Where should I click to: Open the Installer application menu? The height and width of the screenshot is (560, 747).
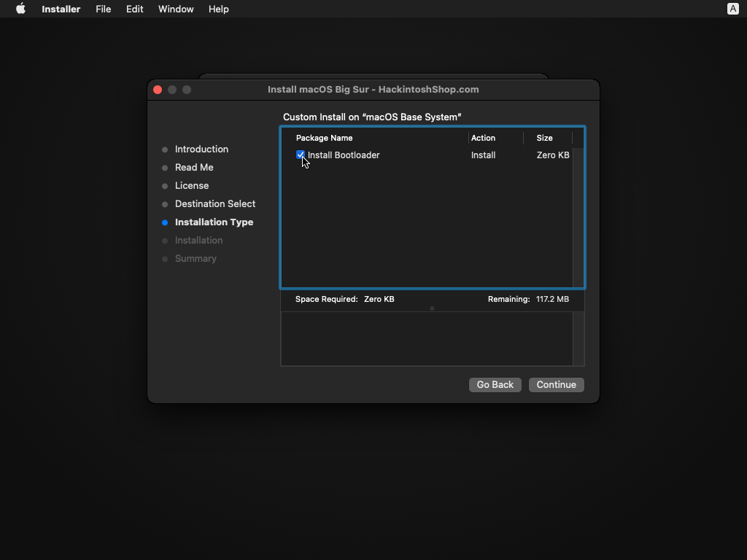(x=61, y=9)
